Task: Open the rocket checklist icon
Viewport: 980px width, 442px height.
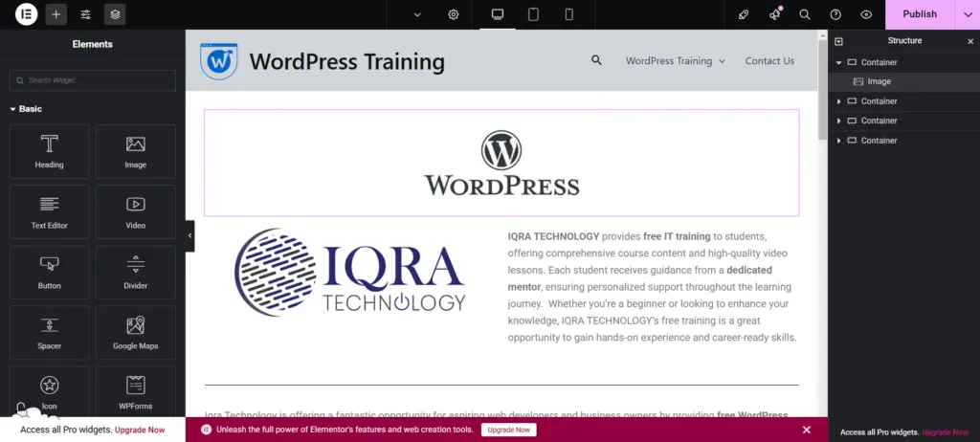Action: [x=743, y=14]
